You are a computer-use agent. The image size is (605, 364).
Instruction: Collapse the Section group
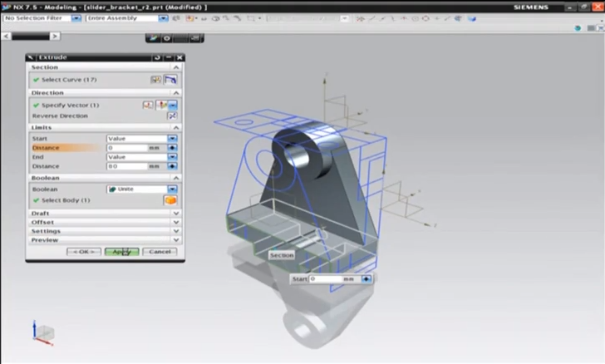[176, 67]
